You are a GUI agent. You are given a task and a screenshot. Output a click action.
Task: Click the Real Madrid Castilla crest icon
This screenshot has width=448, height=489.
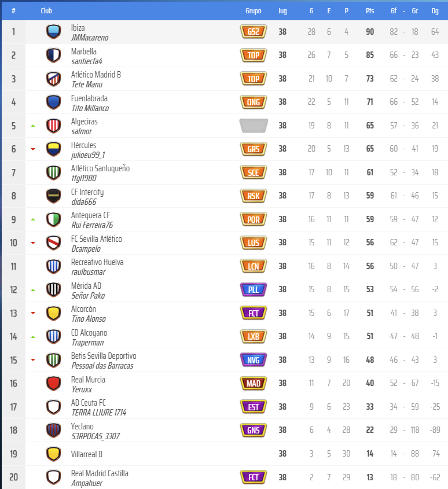(53, 477)
